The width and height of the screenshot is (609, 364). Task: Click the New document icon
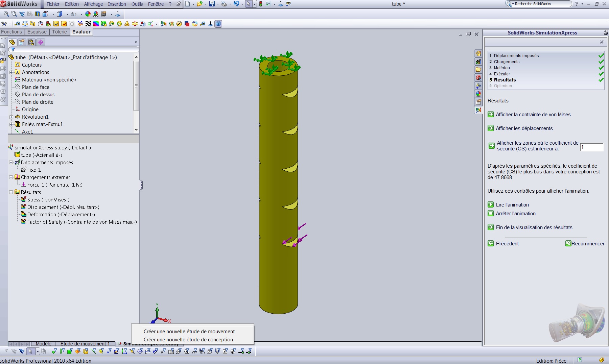(x=187, y=4)
